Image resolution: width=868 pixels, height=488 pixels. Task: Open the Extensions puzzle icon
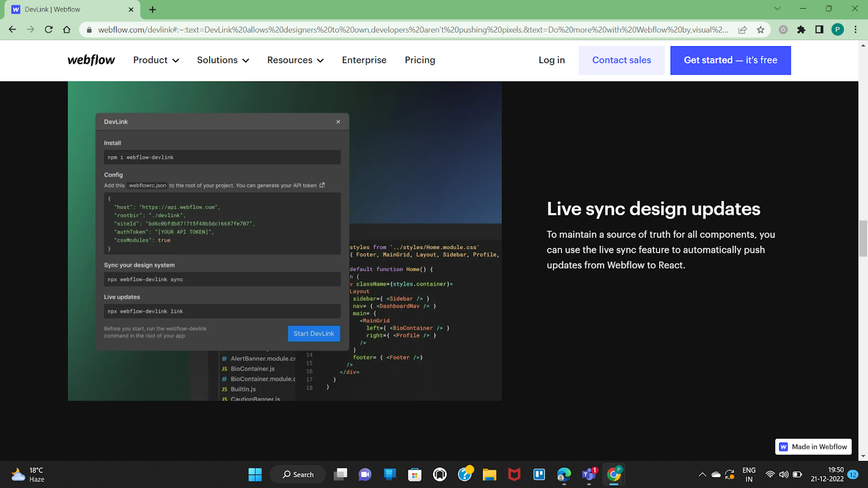tap(801, 30)
